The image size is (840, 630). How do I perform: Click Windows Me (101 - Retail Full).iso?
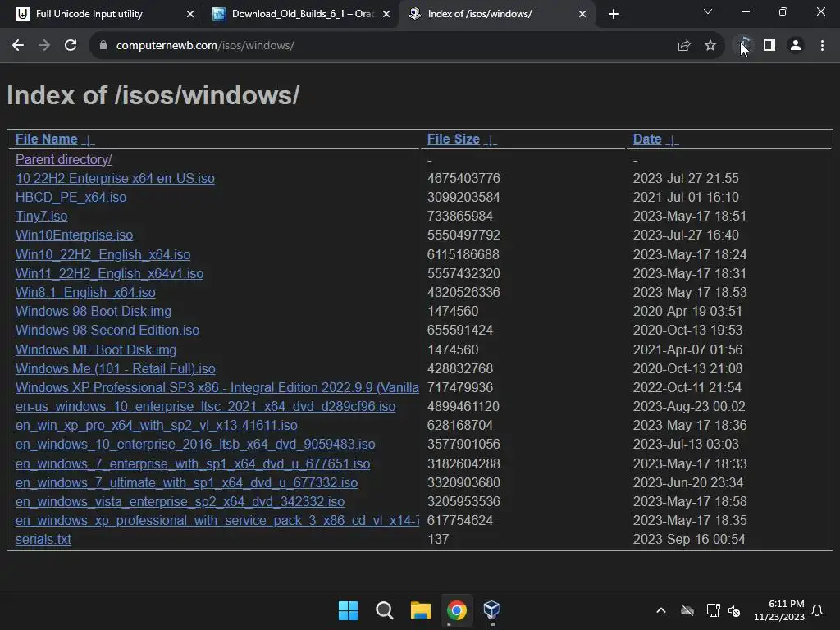tap(116, 368)
